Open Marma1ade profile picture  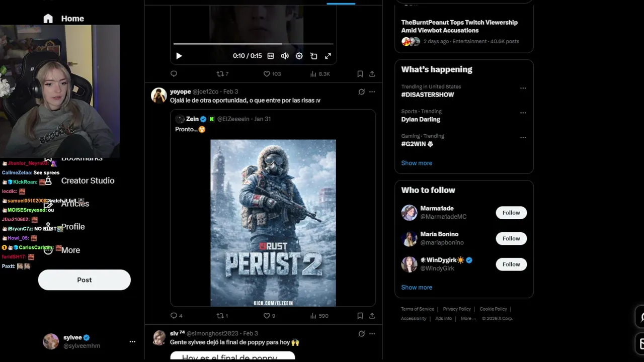[409, 213]
